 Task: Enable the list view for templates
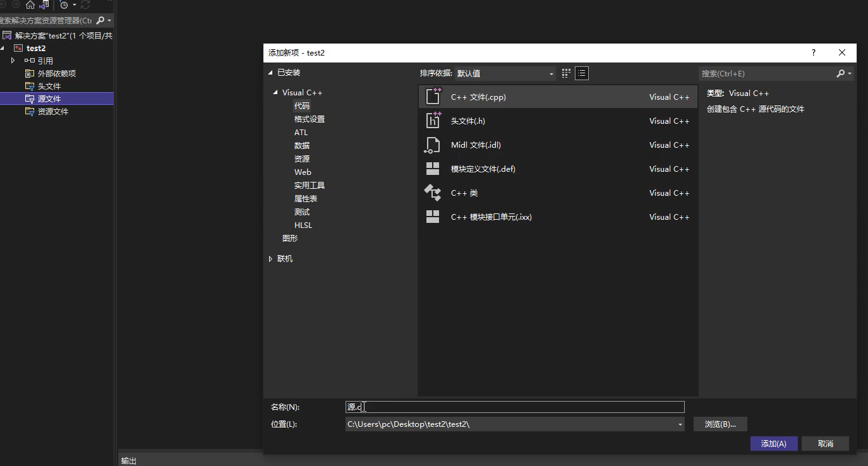pyautogui.click(x=581, y=73)
